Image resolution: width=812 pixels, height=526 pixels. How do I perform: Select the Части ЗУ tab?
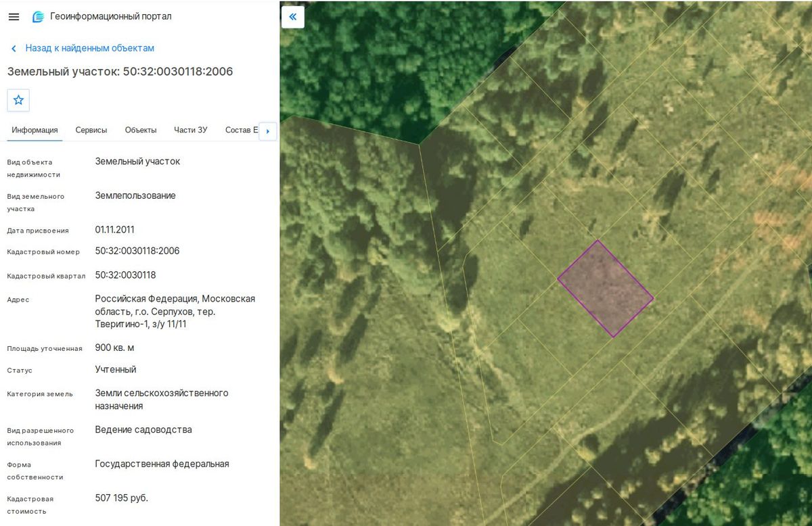[x=191, y=130]
